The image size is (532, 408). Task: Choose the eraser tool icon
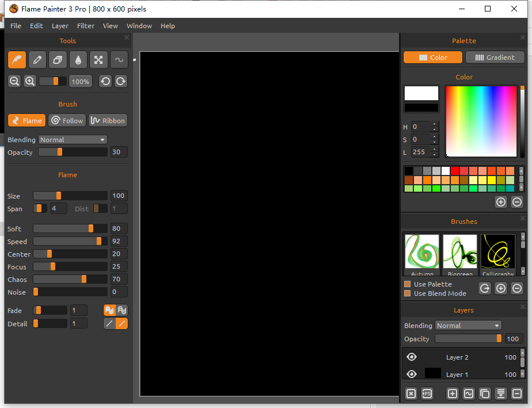[58, 60]
